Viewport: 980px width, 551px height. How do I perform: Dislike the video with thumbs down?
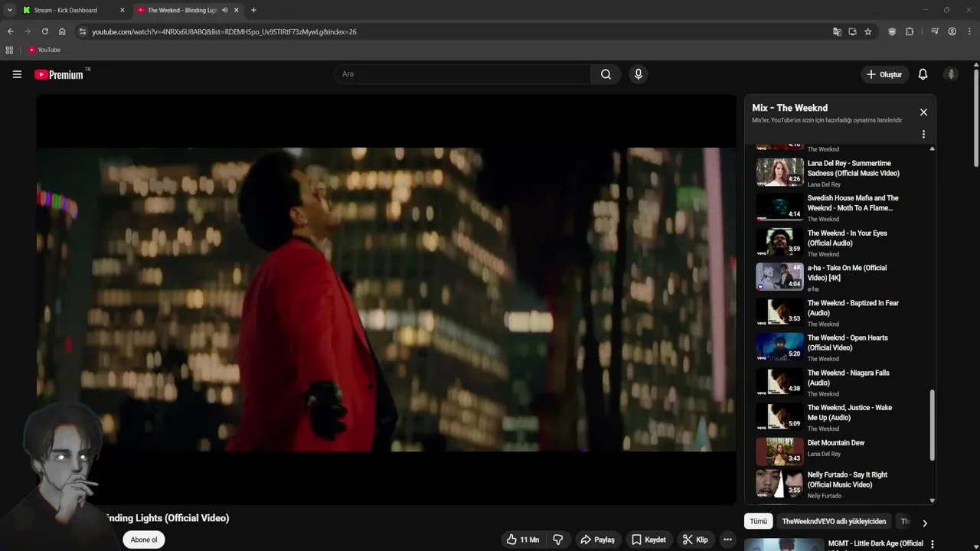coord(558,540)
